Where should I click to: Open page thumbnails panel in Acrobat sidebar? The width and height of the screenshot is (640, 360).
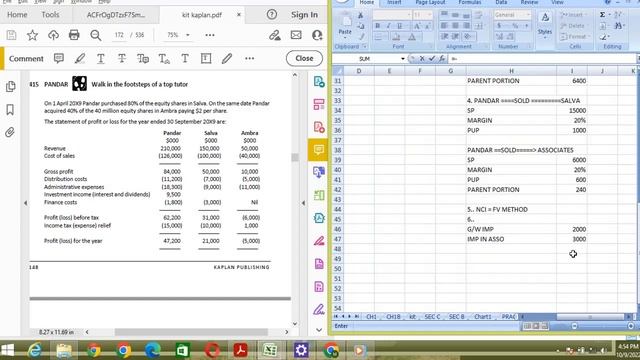(11, 87)
